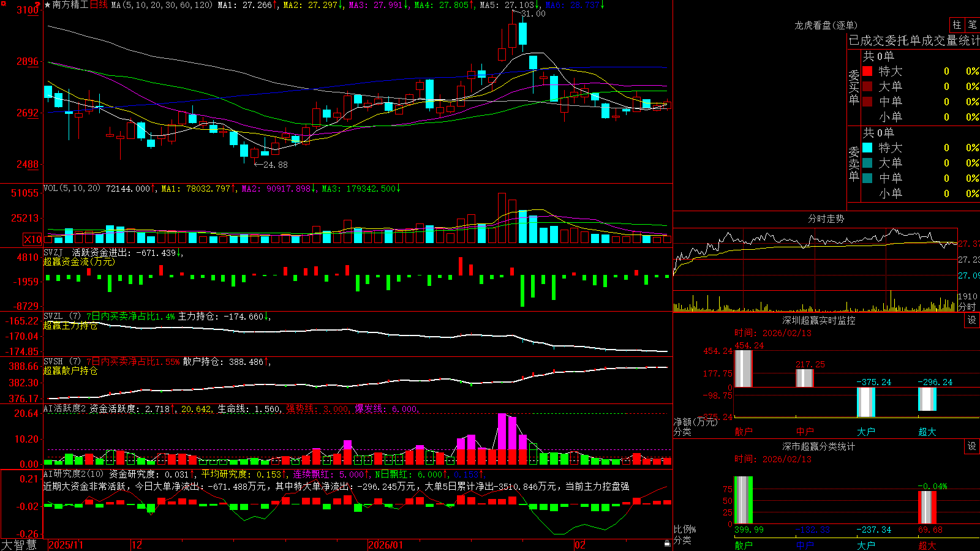Click the 2026/01 marker on the timeline

point(386,545)
